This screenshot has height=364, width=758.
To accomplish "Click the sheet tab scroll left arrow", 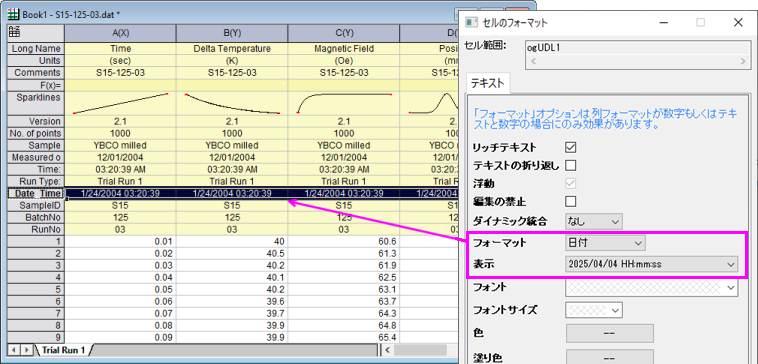I will (x=15, y=349).
